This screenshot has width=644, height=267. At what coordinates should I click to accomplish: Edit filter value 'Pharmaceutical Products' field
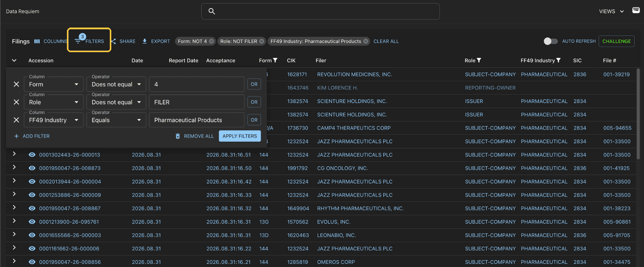tap(197, 120)
